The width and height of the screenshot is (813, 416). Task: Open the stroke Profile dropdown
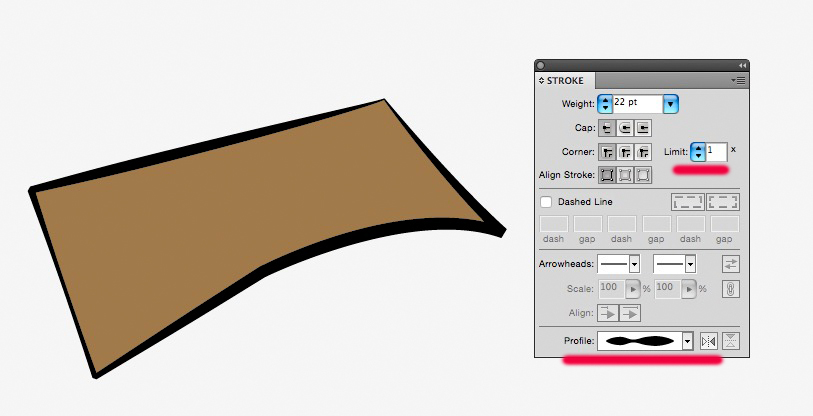[x=645, y=341]
